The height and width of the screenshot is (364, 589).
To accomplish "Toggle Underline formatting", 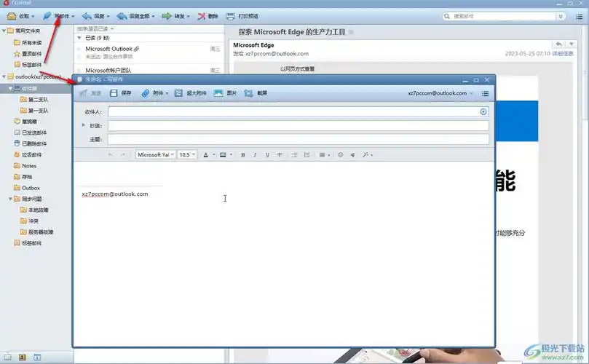I will pos(267,155).
